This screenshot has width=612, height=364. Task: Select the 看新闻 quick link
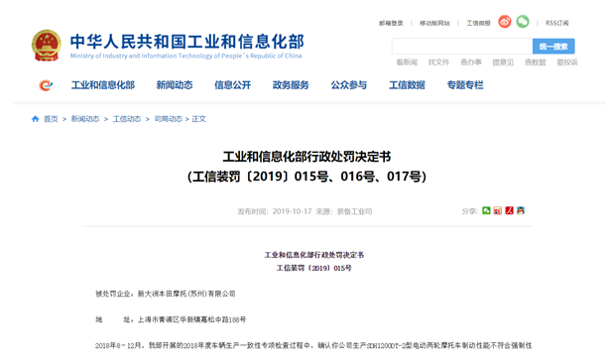[407, 62]
